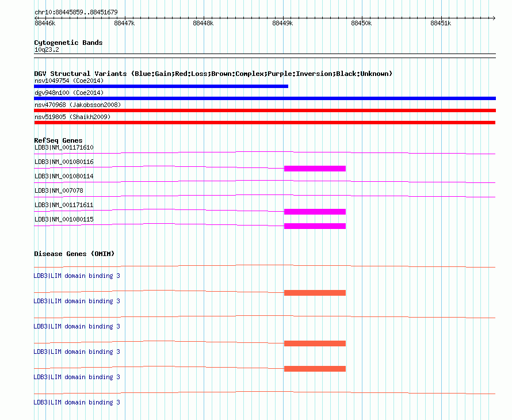Click the red loss bar under nsv519805
512x420 pixels.
265,123
